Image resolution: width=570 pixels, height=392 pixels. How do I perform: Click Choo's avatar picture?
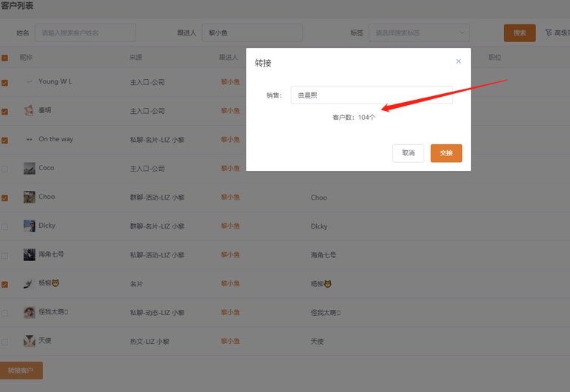(29, 197)
